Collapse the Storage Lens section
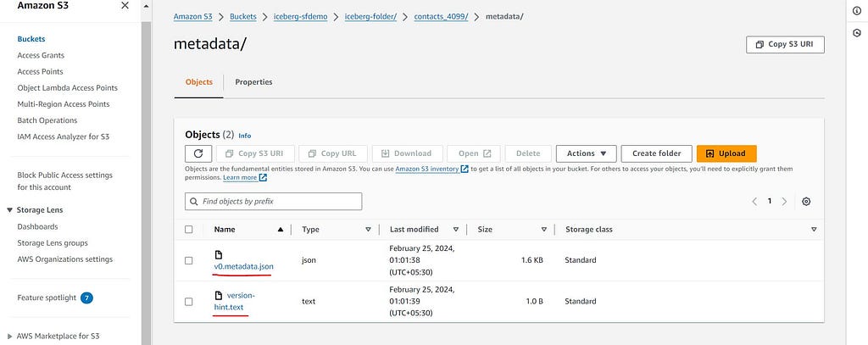The image size is (868, 345). tap(10, 210)
